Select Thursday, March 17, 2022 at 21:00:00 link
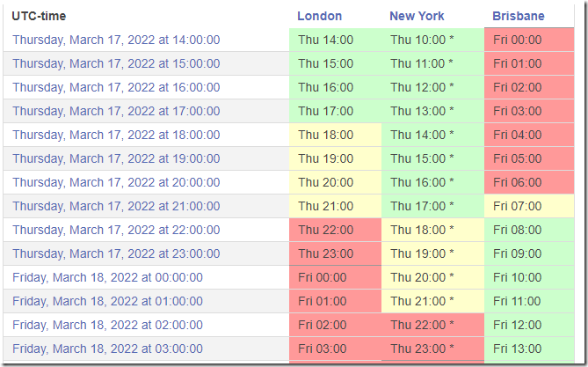The image size is (588, 367). pyautogui.click(x=116, y=206)
